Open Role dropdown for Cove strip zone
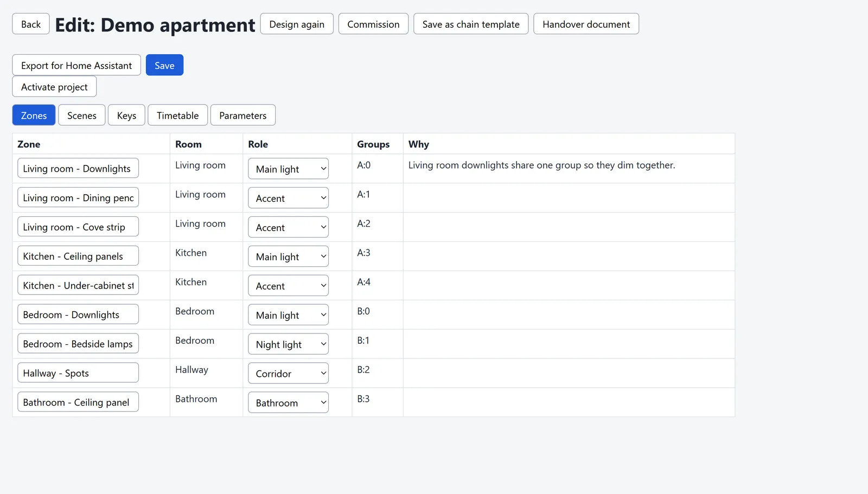The image size is (868, 494). (288, 227)
